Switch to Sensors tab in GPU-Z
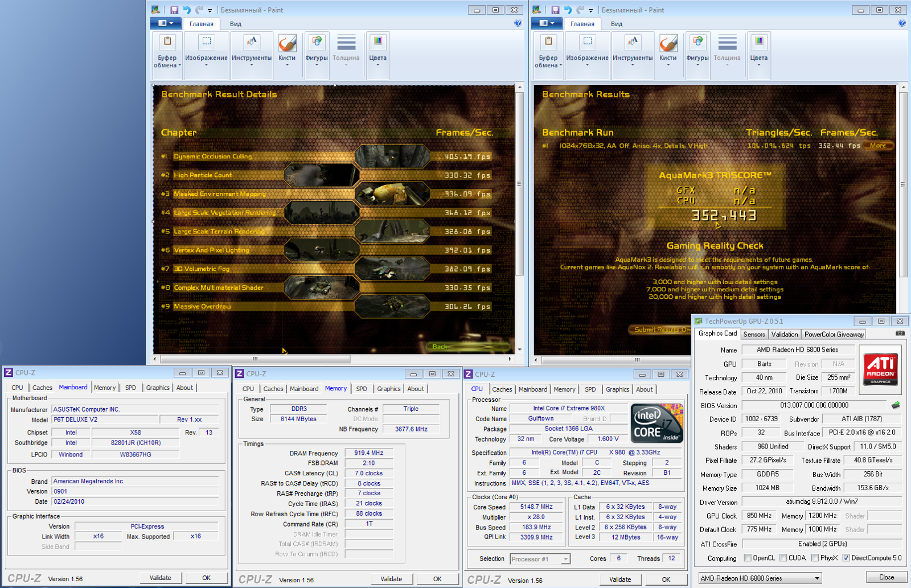Viewport: 911px width, 588px height. click(754, 334)
